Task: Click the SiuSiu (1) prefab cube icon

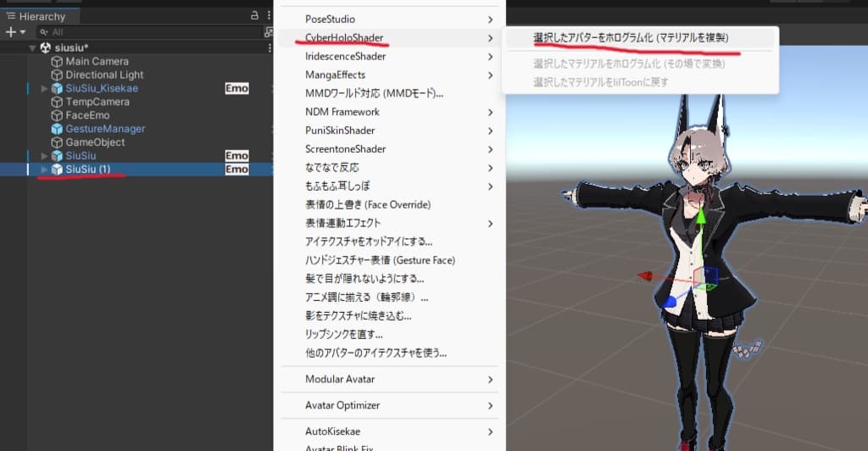Action: point(57,170)
